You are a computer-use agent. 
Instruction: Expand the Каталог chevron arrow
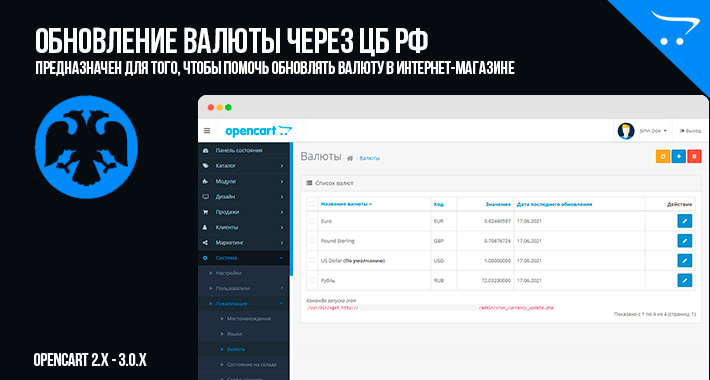coord(282,166)
